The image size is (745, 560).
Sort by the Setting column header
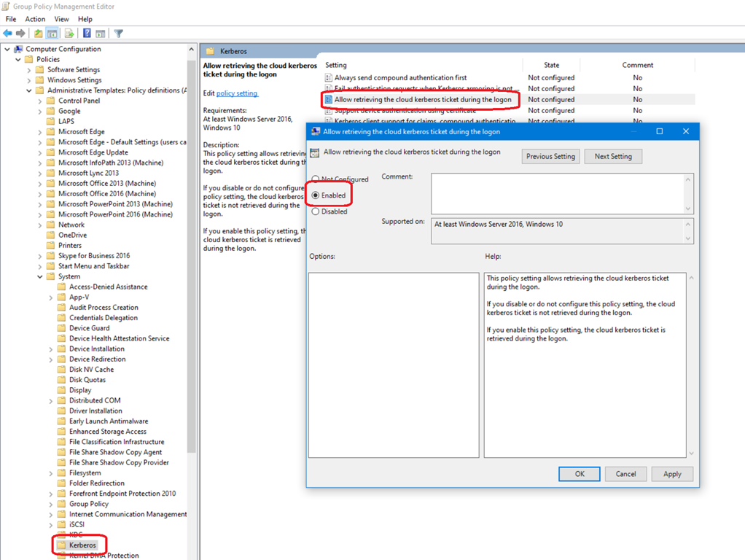tap(423, 65)
